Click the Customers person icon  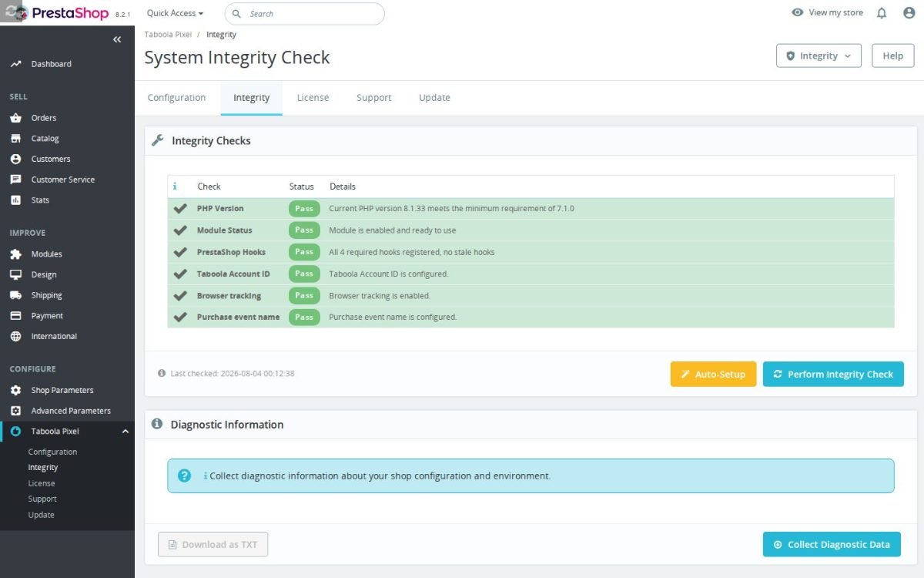pyautogui.click(x=15, y=159)
